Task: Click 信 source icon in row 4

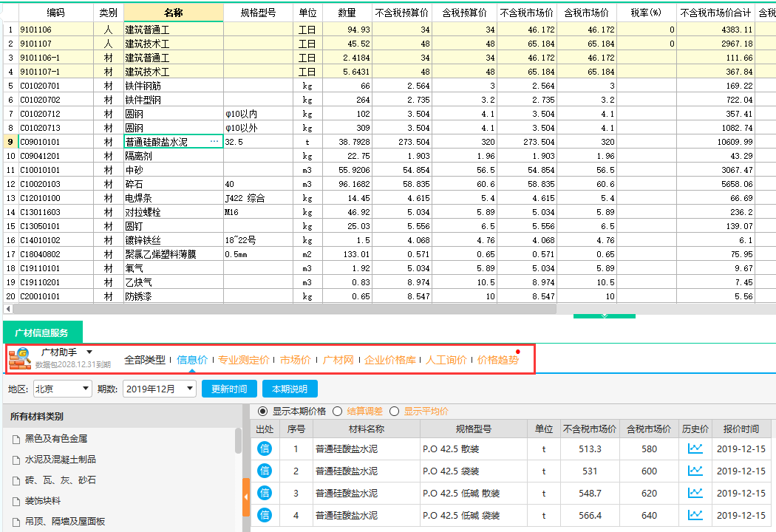Action: [265, 515]
